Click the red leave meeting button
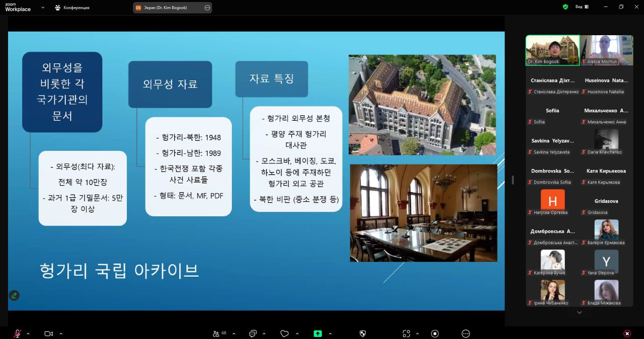The image size is (644, 339). pyautogui.click(x=627, y=333)
